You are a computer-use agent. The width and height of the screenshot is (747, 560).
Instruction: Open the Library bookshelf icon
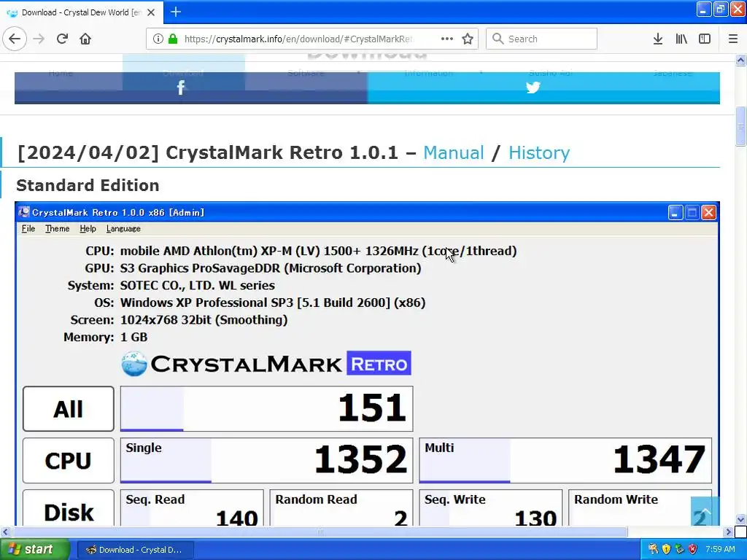681,39
